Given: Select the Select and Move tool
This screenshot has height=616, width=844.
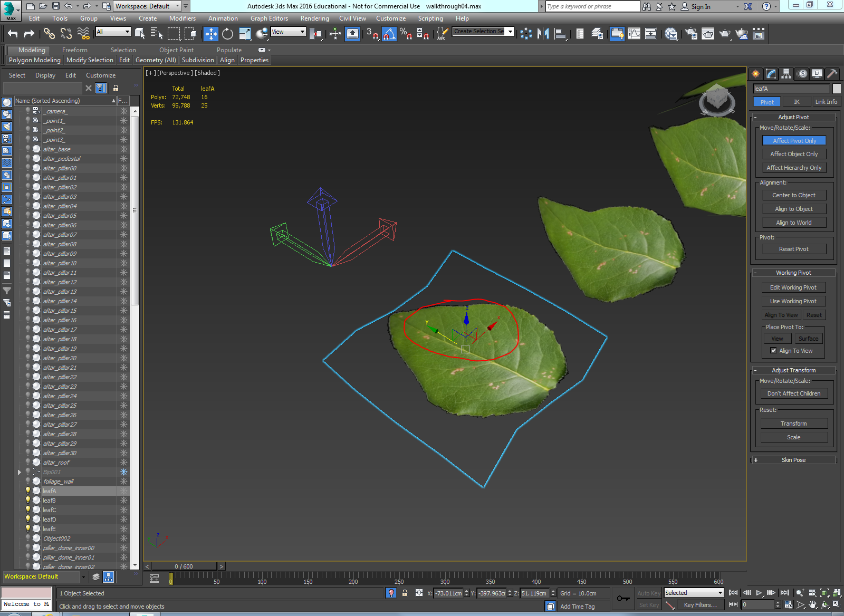Looking at the screenshot, I should 210,34.
